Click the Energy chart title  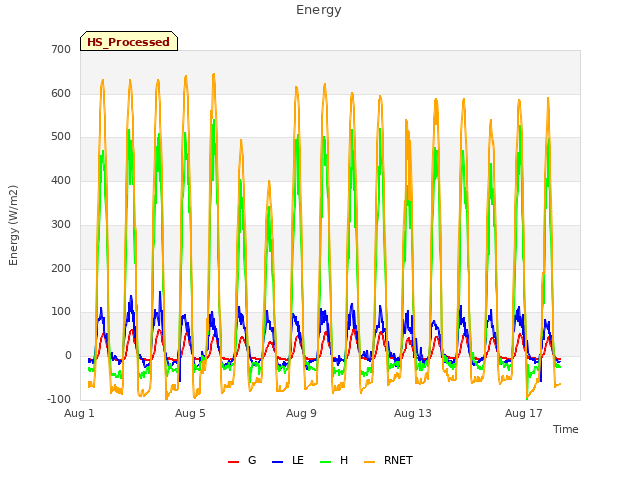click(319, 9)
